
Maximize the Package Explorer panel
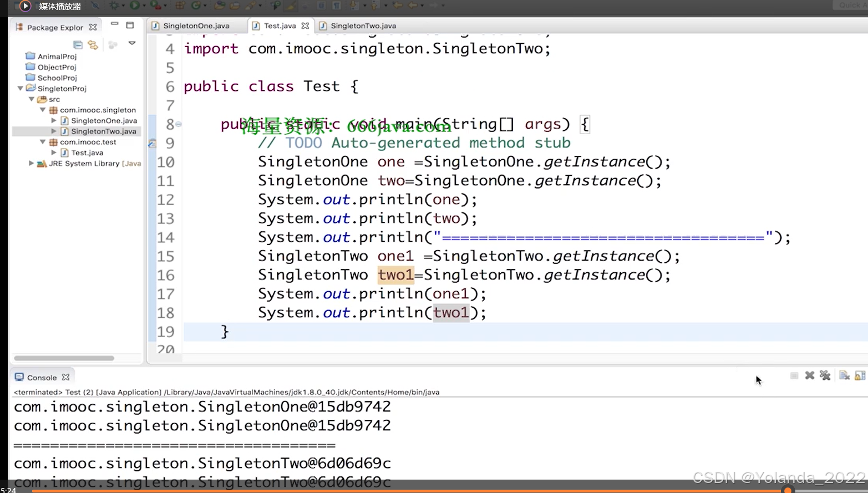[130, 25]
